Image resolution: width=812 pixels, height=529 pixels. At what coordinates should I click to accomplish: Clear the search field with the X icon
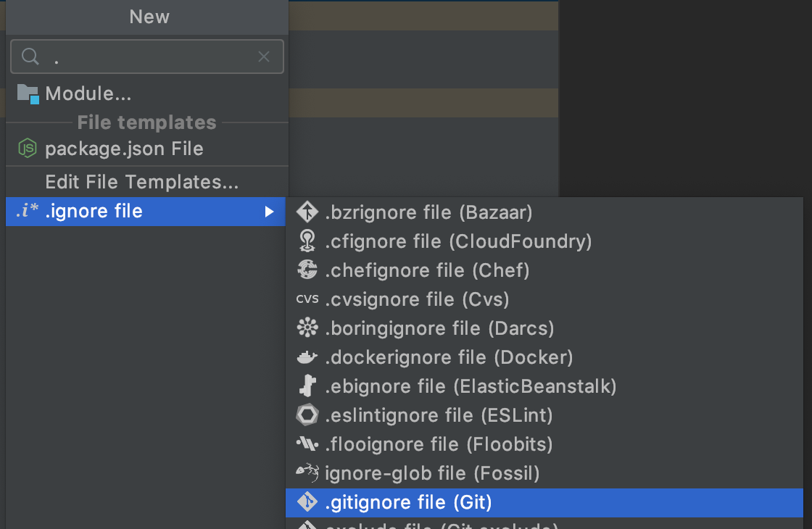(264, 57)
